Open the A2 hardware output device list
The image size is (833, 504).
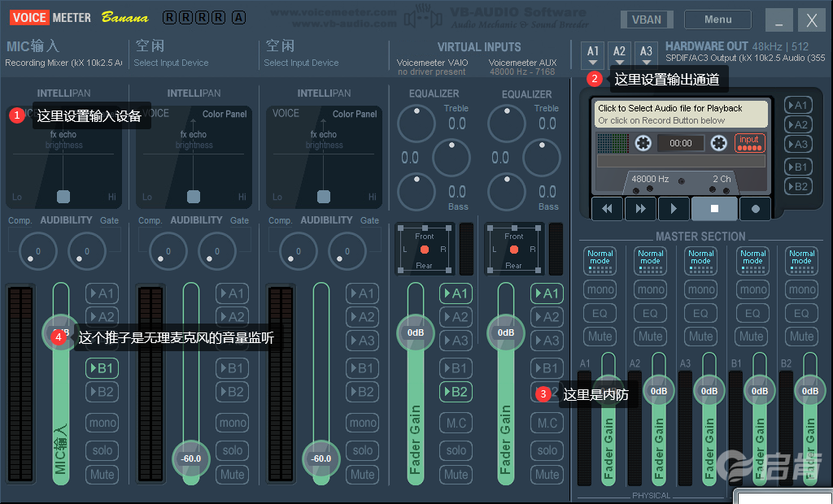(x=619, y=55)
